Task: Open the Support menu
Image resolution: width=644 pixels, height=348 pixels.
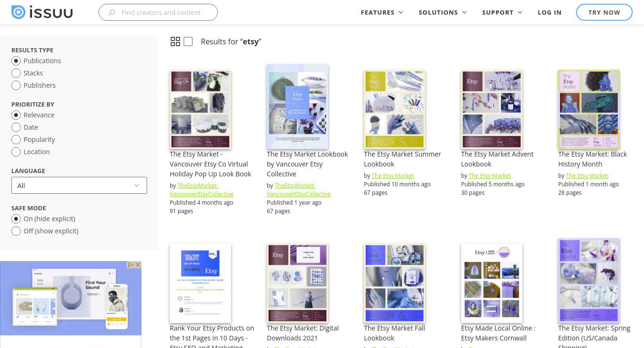Action: click(x=502, y=12)
